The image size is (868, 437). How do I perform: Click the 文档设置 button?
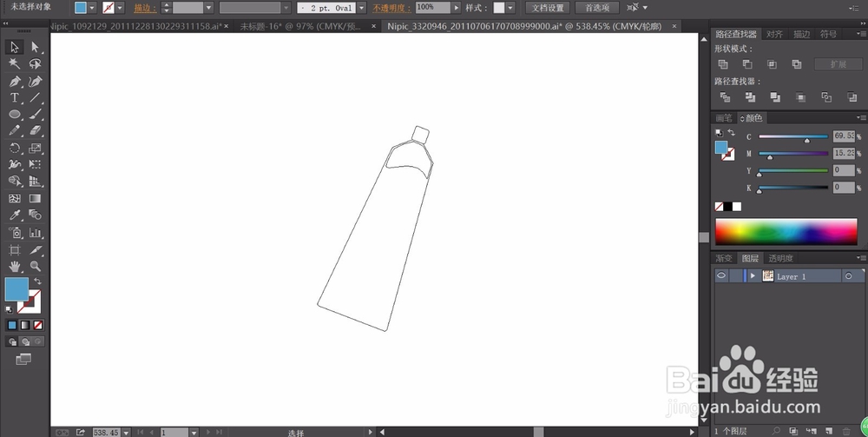click(x=548, y=8)
